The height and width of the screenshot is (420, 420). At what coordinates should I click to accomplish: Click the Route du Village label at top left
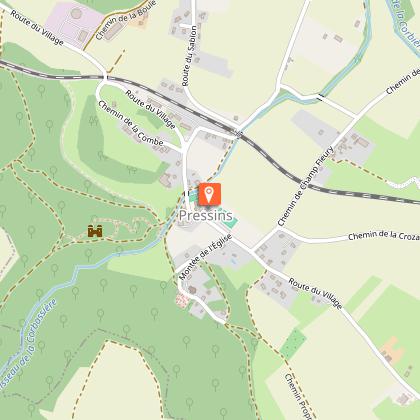(x=37, y=28)
